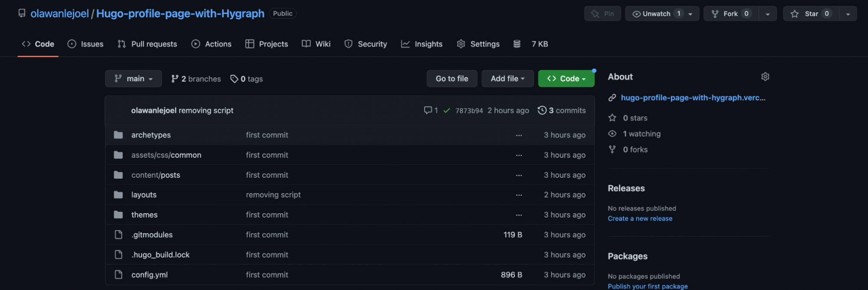
Task: Expand the Add file dropdown
Action: point(507,79)
